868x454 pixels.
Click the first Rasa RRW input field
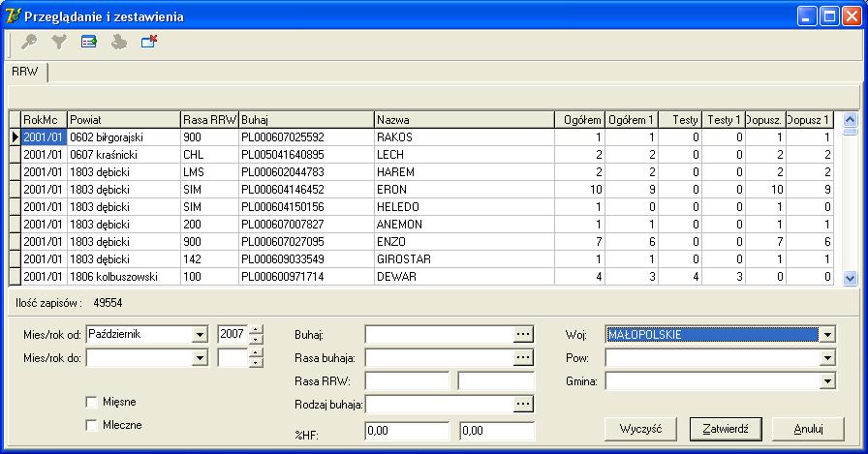(408, 381)
